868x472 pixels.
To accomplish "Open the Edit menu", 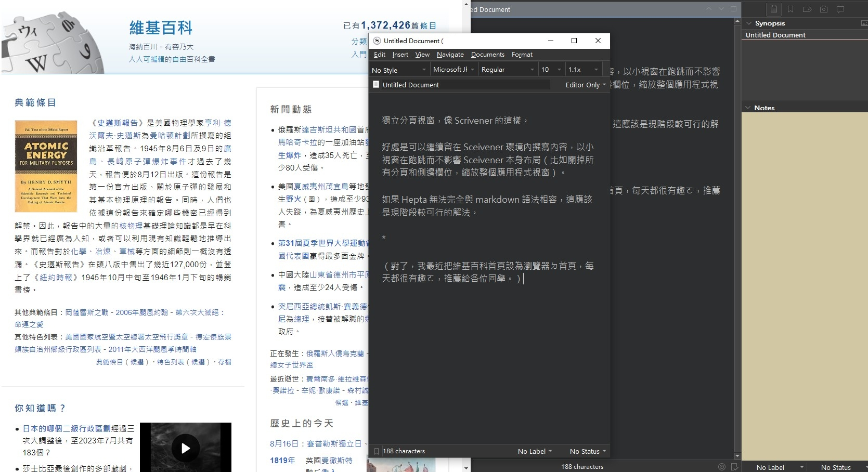I will [380, 55].
